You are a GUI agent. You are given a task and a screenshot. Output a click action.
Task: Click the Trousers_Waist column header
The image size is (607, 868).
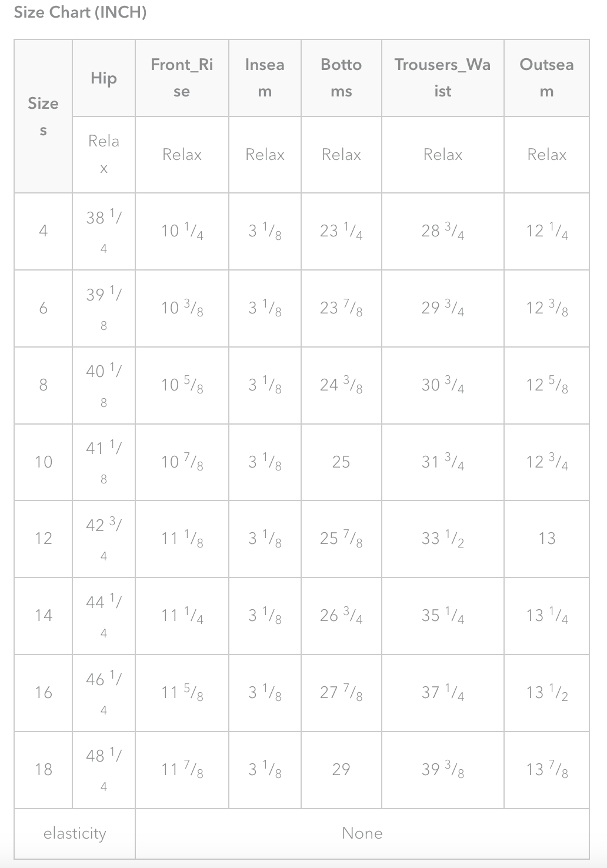442,78
